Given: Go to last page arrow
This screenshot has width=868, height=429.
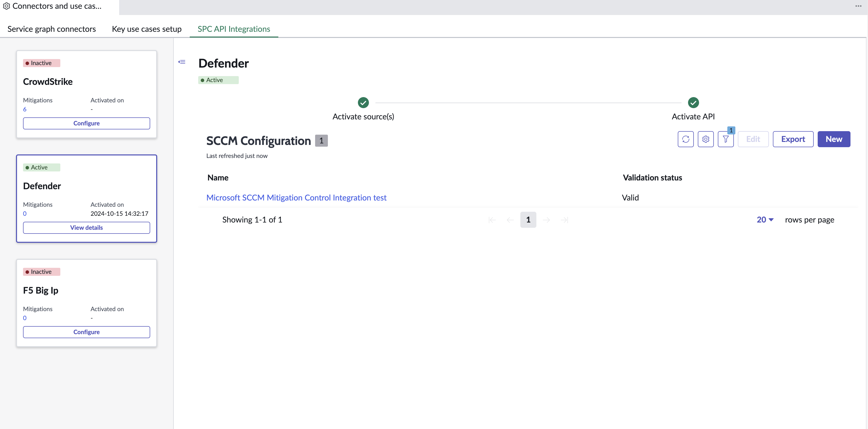Looking at the screenshot, I should tap(564, 220).
